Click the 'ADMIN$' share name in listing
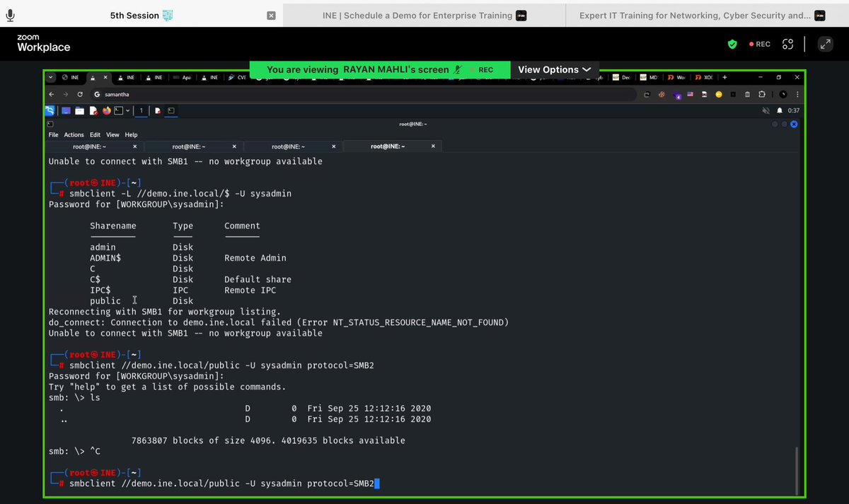The width and height of the screenshot is (849, 504). click(x=105, y=258)
